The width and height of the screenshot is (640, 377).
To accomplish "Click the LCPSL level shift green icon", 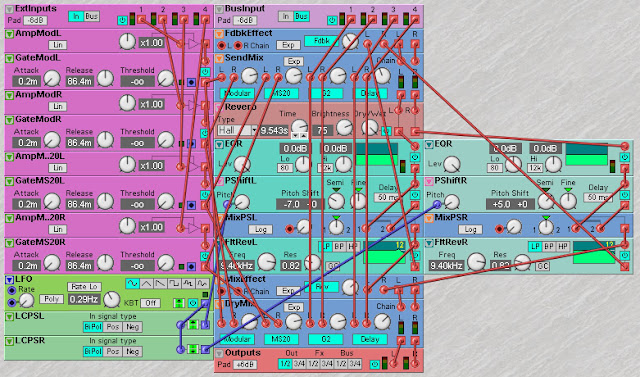I will coord(193,325).
